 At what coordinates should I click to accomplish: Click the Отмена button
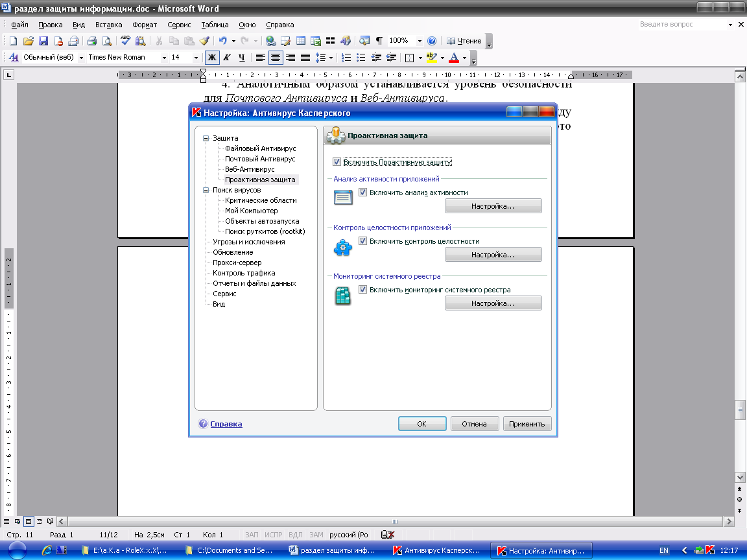click(475, 424)
